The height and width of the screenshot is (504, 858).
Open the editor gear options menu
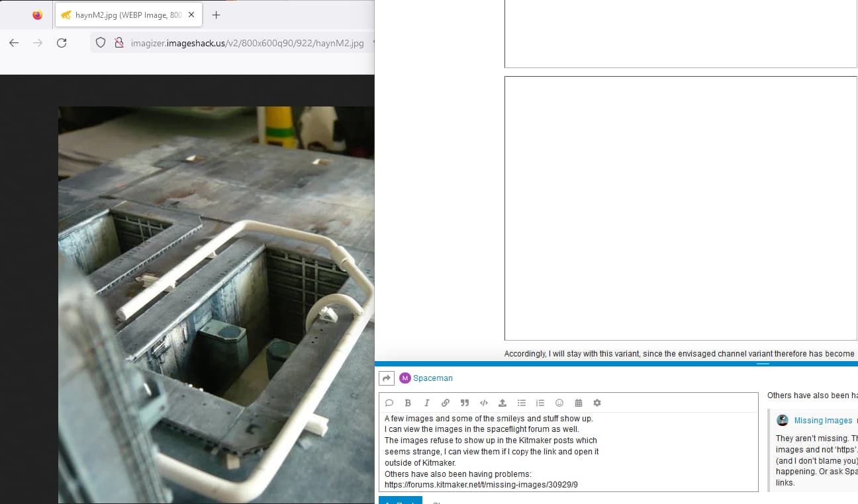click(597, 403)
